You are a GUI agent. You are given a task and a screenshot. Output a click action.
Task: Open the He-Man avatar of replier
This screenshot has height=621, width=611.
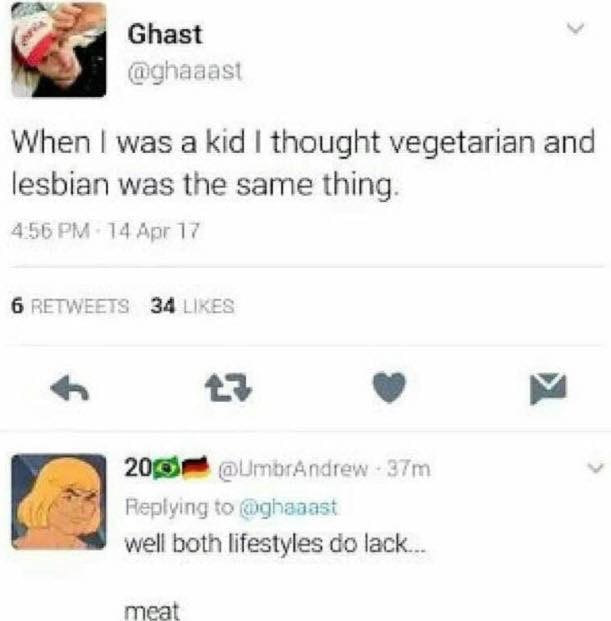tap(59, 502)
